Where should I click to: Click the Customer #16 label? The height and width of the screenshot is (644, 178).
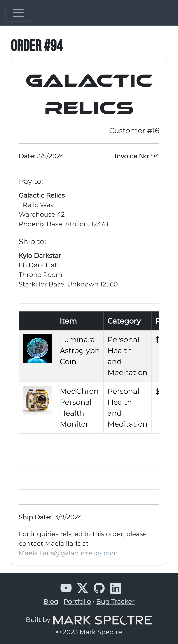134,131
